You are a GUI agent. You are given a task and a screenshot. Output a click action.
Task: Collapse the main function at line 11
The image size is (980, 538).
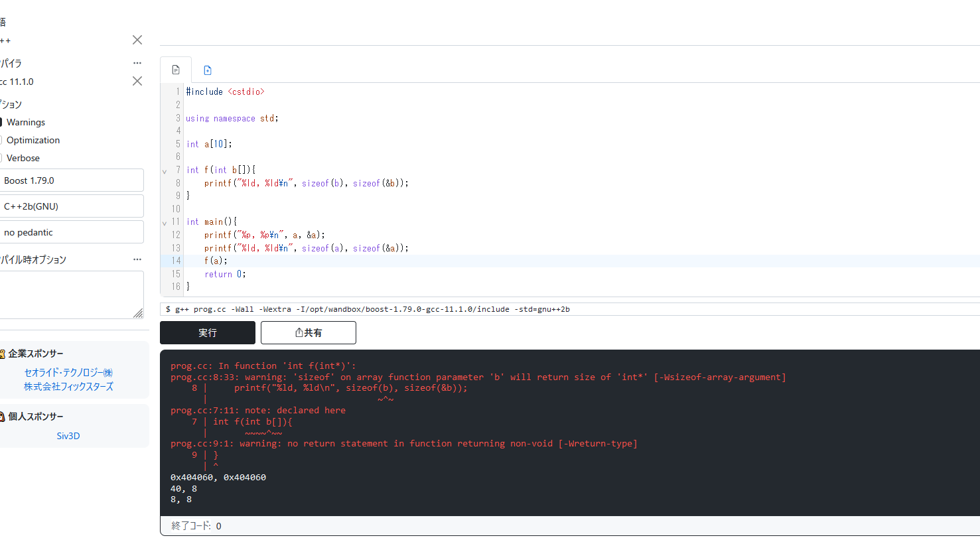165,223
